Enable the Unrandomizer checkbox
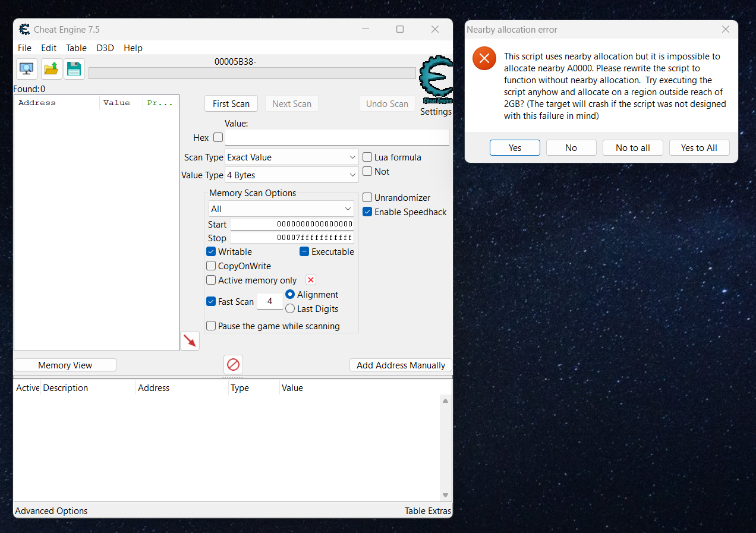This screenshot has height=533, width=756. coord(367,197)
